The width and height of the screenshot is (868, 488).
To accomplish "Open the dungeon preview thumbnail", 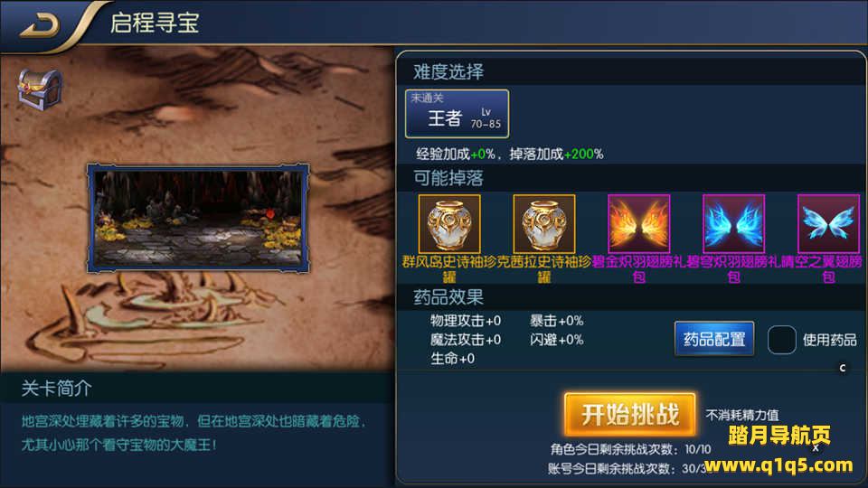I will click(x=198, y=218).
